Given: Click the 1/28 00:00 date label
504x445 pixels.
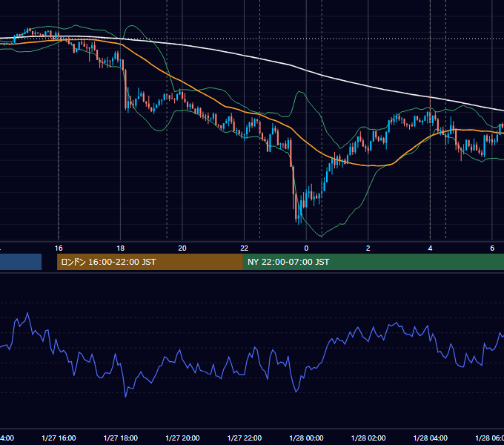Looking at the screenshot, I should pos(306,438).
